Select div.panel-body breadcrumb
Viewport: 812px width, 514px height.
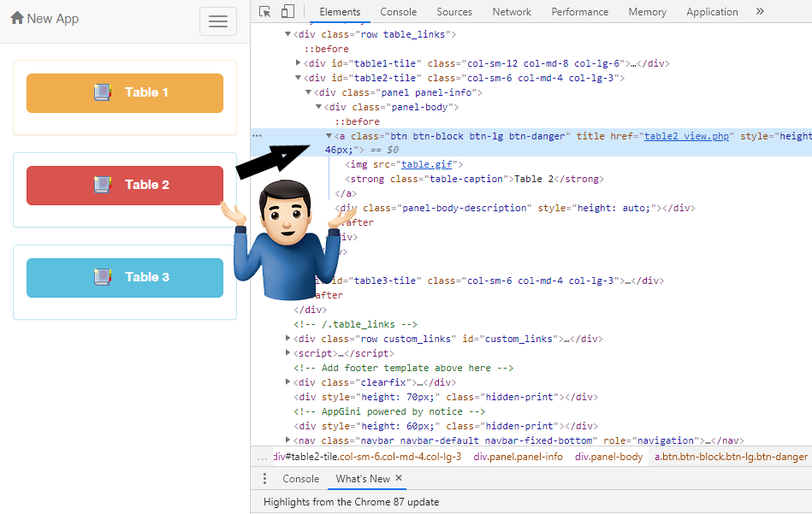point(608,457)
